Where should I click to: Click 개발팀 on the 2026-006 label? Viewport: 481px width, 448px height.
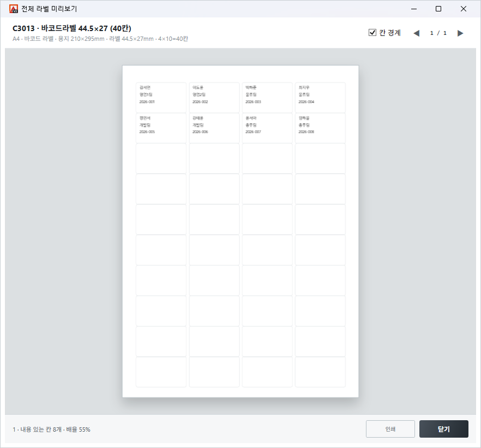pyautogui.click(x=198, y=125)
